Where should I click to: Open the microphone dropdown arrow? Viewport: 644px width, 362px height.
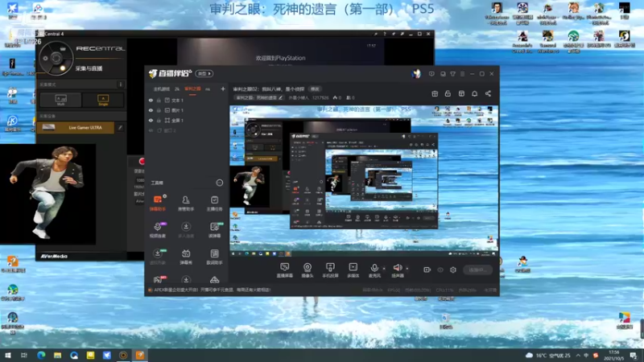point(384,269)
